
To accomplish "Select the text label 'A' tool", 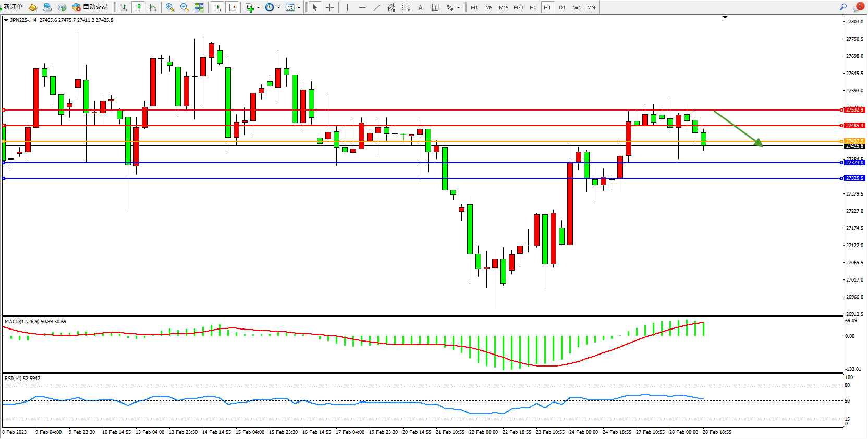I will [x=420, y=7].
